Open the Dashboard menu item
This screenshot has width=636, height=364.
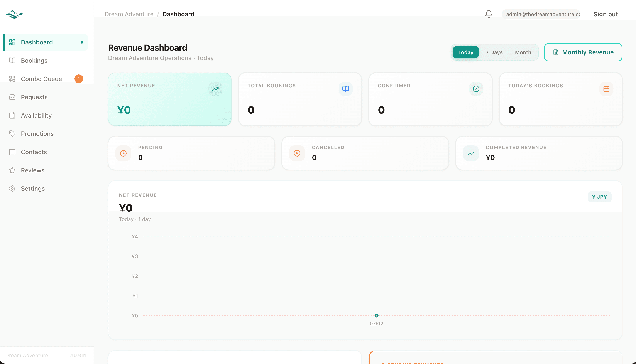click(x=46, y=42)
